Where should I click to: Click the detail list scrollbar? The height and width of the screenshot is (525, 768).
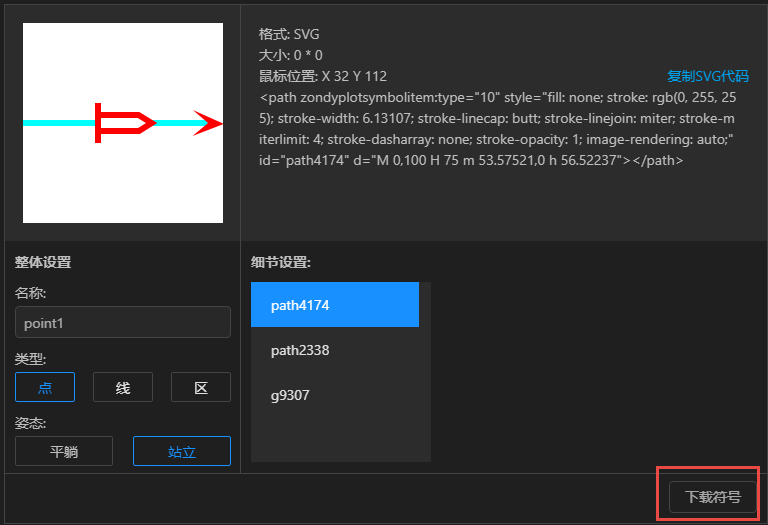coord(425,371)
